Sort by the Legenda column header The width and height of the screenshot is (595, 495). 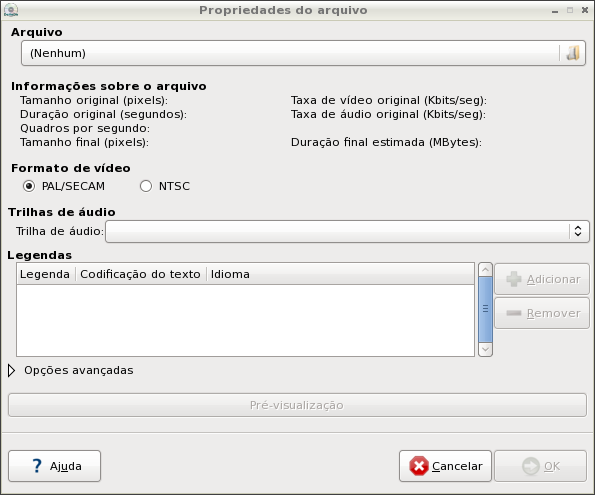pos(46,274)
